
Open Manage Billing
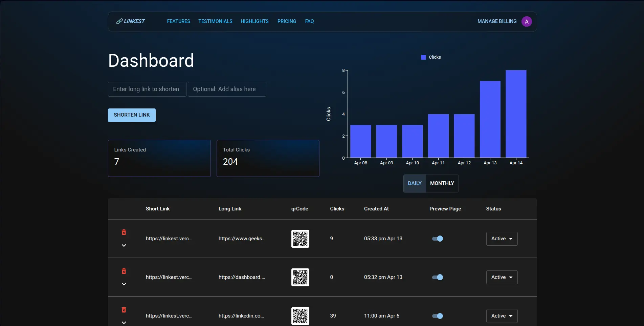[497, 21]
